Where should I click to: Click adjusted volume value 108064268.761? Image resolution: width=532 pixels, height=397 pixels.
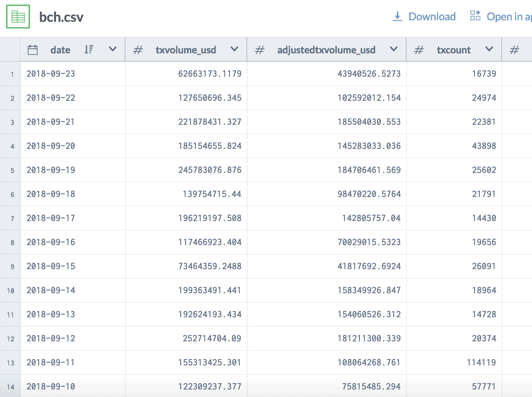coord(369,362)
